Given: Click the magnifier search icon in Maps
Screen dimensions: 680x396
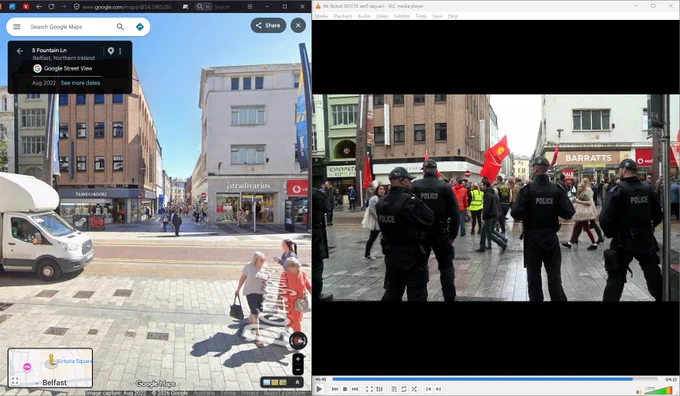Looking at the screenshot, I should pyautogui.click(x=120, y=27).
